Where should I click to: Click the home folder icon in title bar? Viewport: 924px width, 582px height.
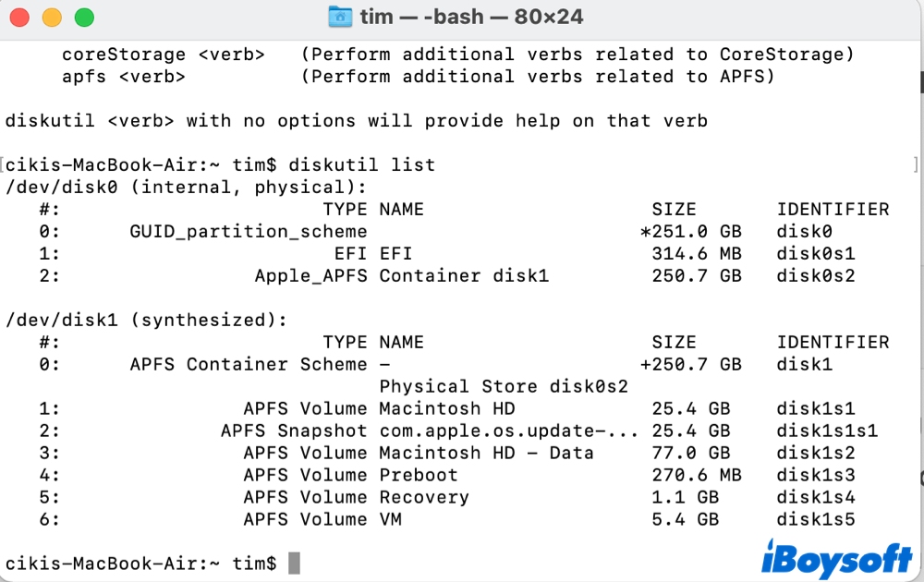341,18
